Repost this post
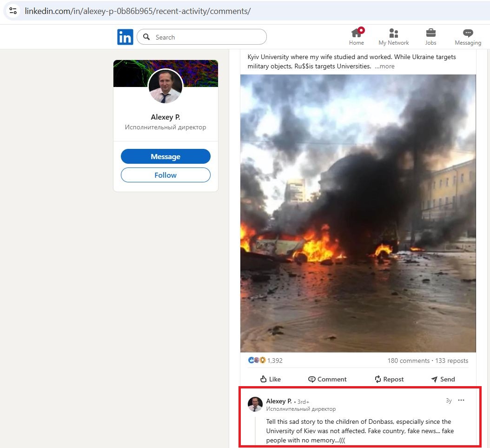 [389, 379]
